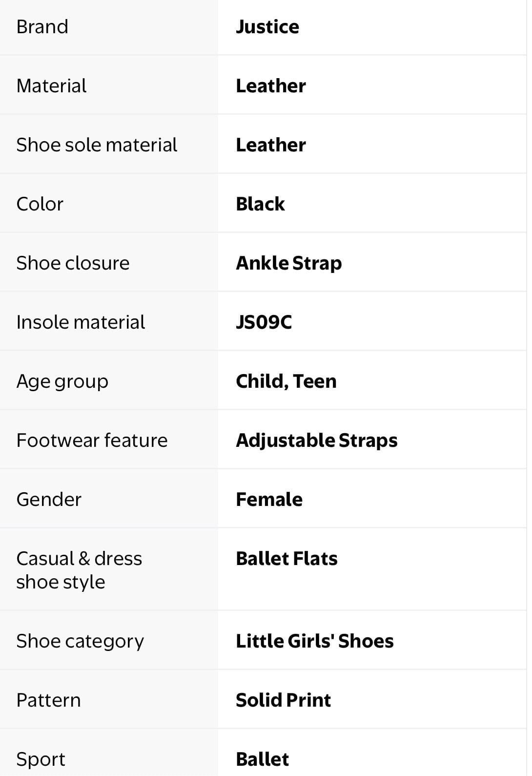Click the Sport value Ballet

tap(262, 759)
